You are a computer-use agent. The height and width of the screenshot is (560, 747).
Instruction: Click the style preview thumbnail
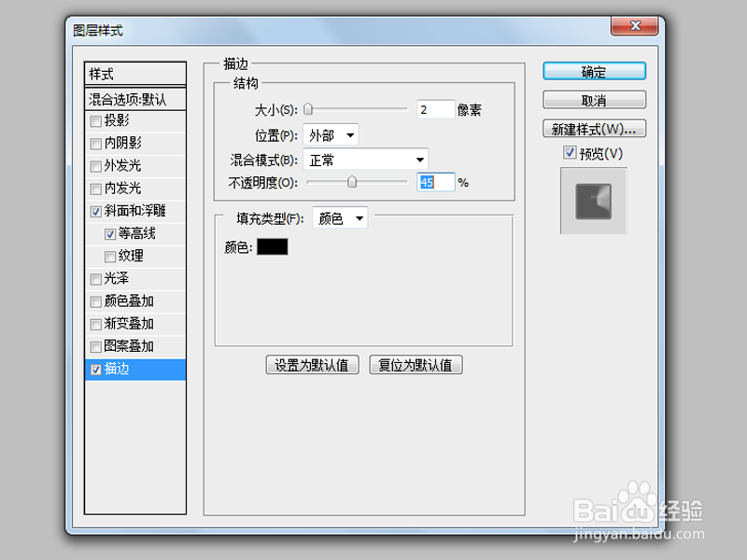(x=594, y=201)
